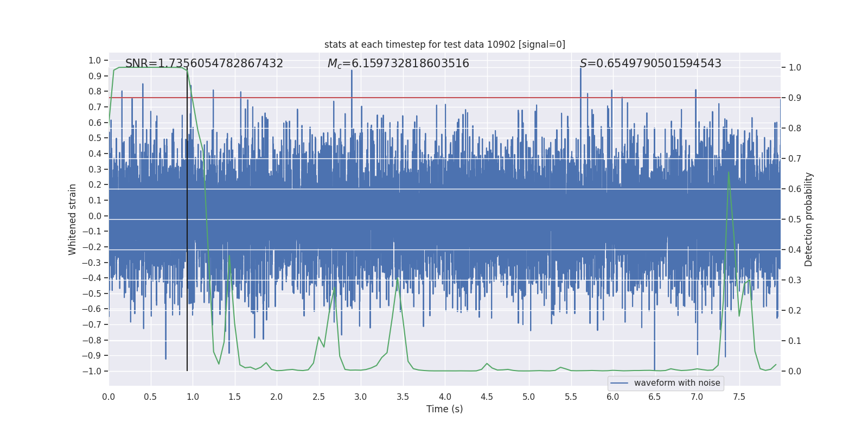Viewport: 868px width, 434px height.
Task: Click the 5.5 tick on the Time axis
Action: [571, 397]
